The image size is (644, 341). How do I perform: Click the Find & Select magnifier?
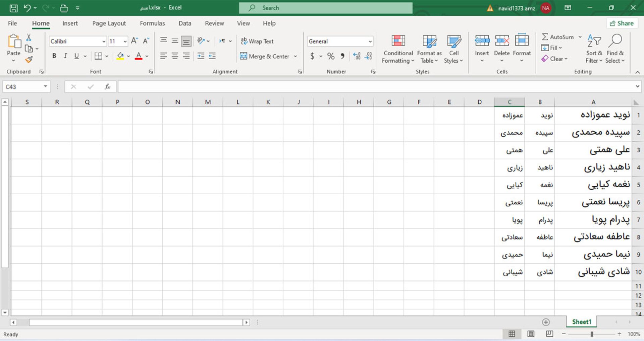615,42
